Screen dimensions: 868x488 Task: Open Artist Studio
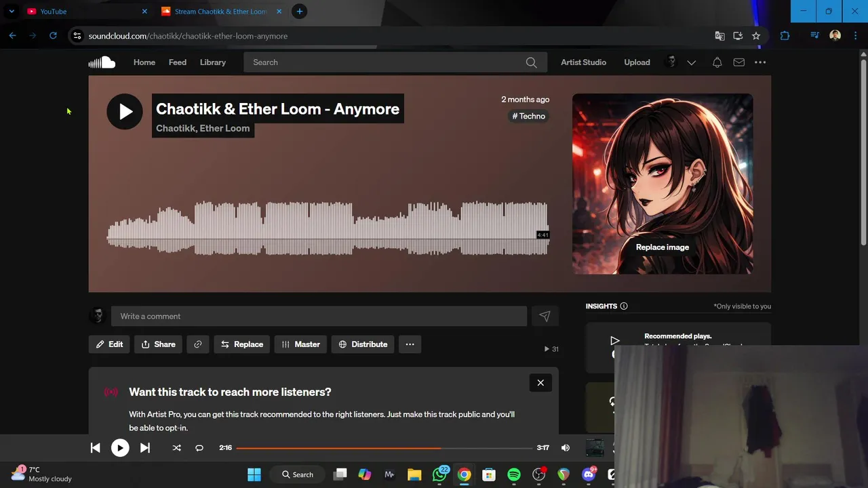point(583,62)
